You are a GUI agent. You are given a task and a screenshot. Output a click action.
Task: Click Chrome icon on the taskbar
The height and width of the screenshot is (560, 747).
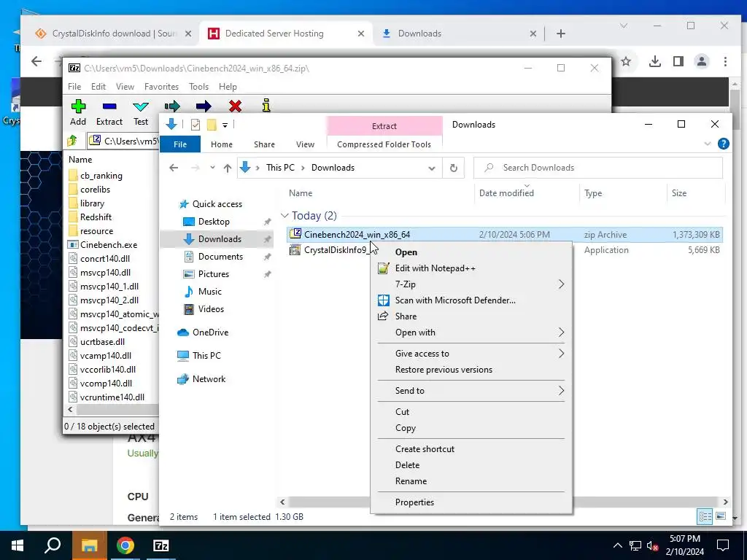(125, 545)
